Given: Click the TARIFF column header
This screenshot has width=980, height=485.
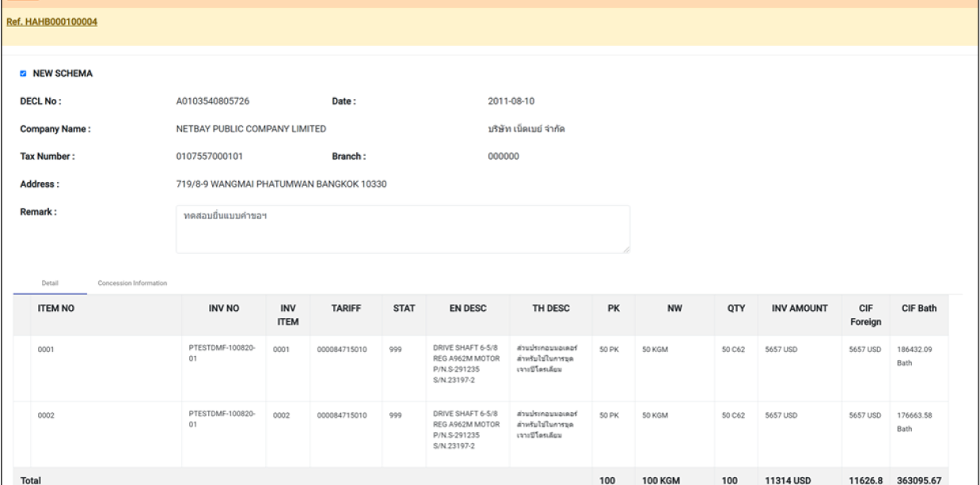Looking at the screenshot, I should (x=347, y=309).
